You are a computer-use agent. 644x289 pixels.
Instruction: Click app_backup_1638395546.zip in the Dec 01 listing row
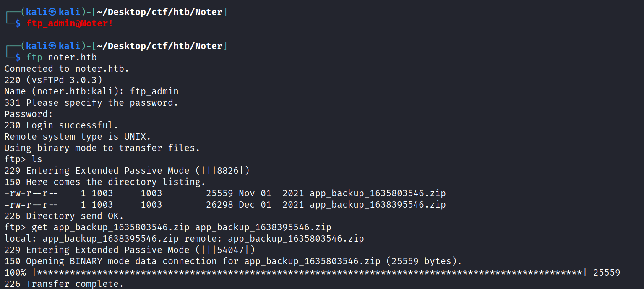pyautogui.click(x=378, y=205)
